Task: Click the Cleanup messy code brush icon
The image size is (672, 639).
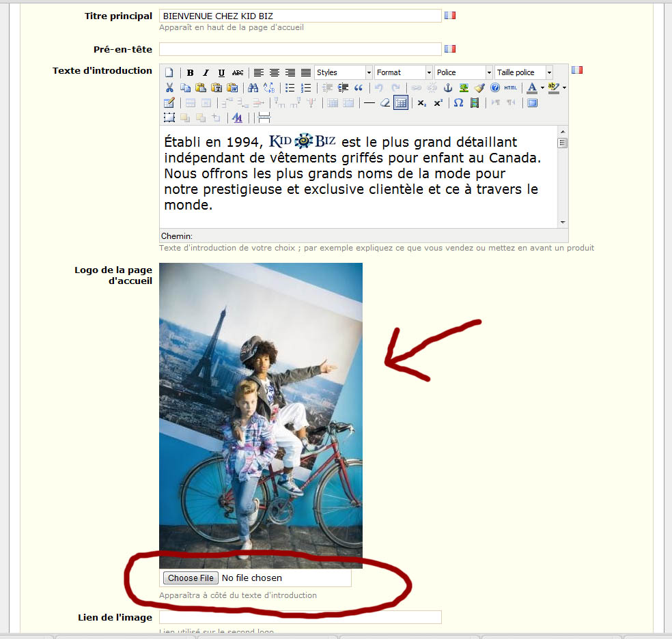Action: [x=479, y=88]
